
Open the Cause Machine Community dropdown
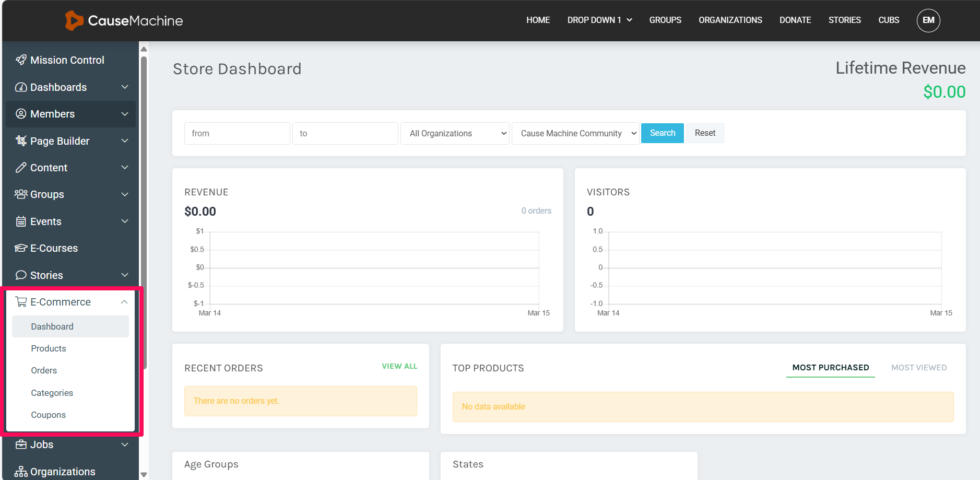[x=575, y=133]
